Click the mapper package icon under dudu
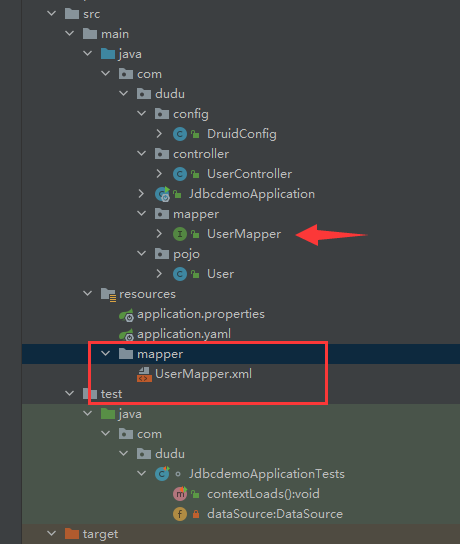This screenshot has width=460, height=544. (162, 214)
